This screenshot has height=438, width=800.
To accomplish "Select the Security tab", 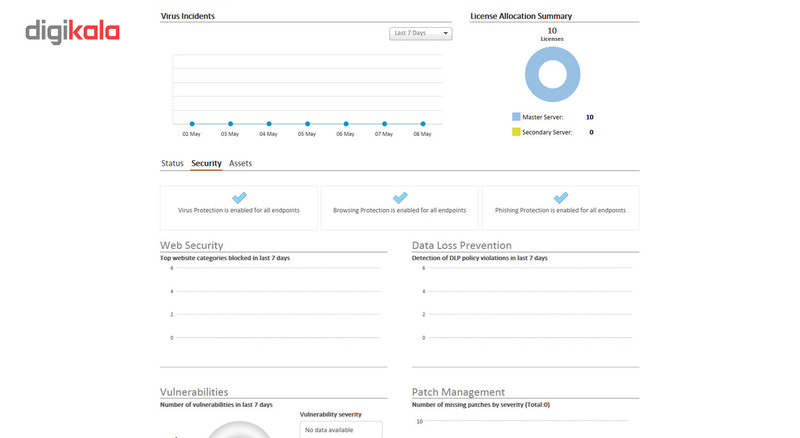I will (x=206, y=163).
